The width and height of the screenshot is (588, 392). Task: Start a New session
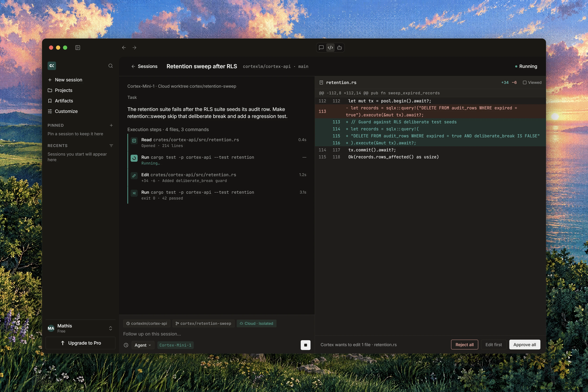(80, 80)
